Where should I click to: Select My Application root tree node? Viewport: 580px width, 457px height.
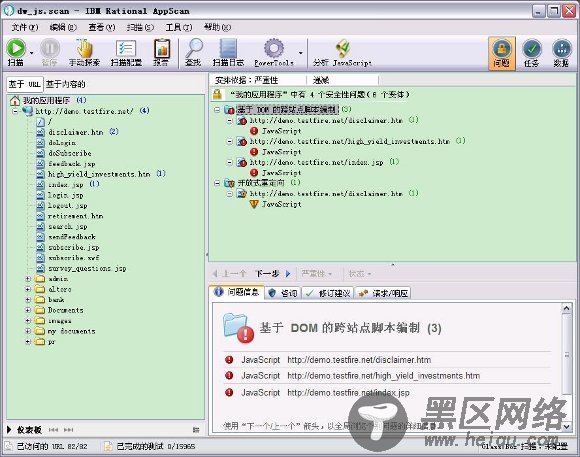point(46,100)
